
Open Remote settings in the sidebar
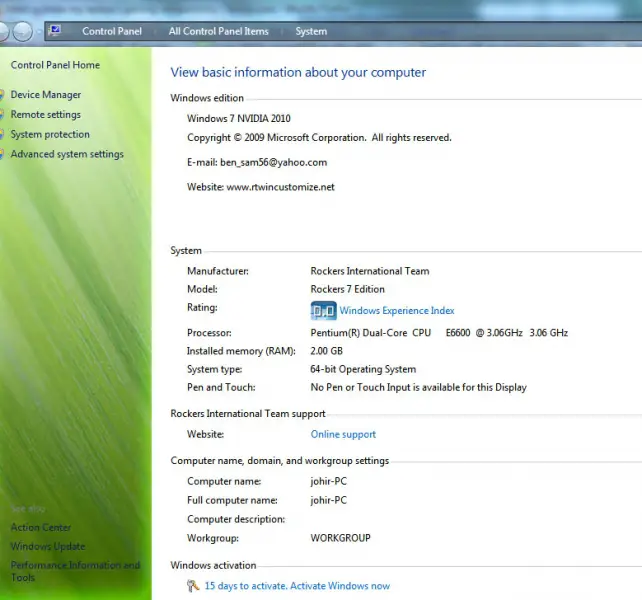[x=46, y=114]
